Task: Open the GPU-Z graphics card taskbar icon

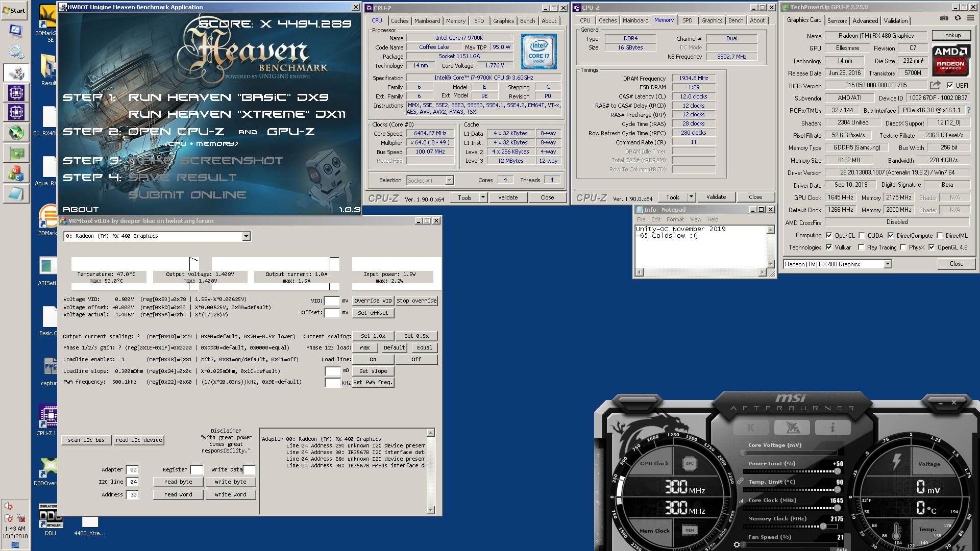Action: pos(16,153)
